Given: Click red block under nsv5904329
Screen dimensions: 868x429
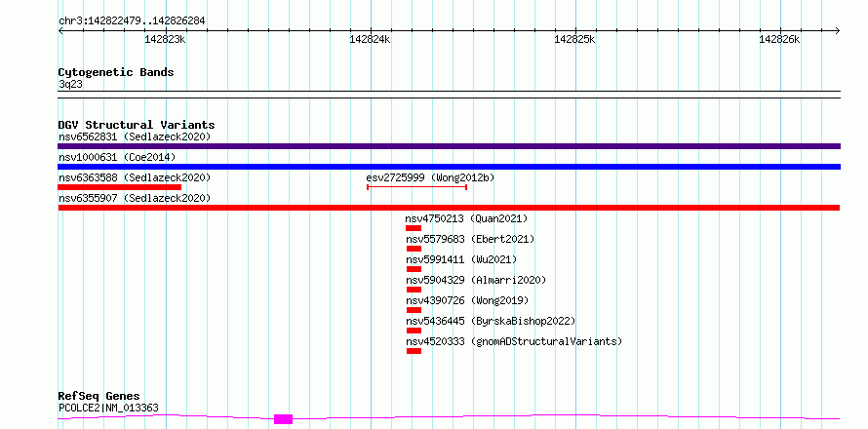Looking at the screenshot, I should (x=414, y=290).
